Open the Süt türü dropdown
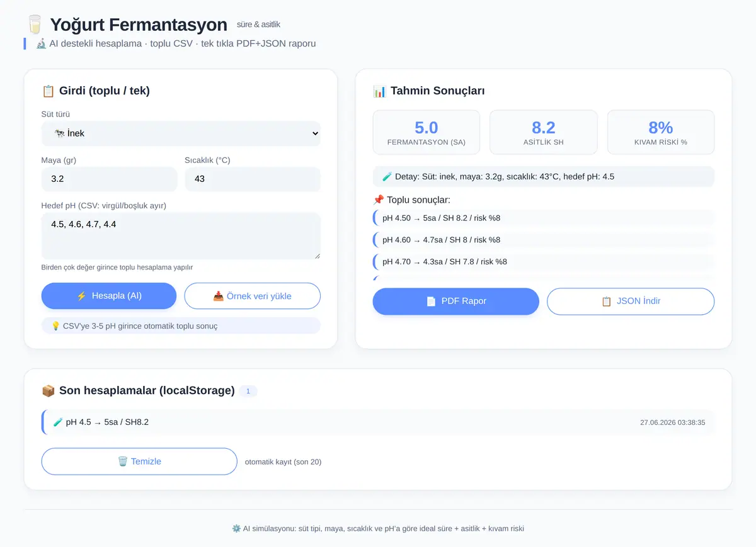The width and height of the screenshot is (756, 547). point(181,133)
